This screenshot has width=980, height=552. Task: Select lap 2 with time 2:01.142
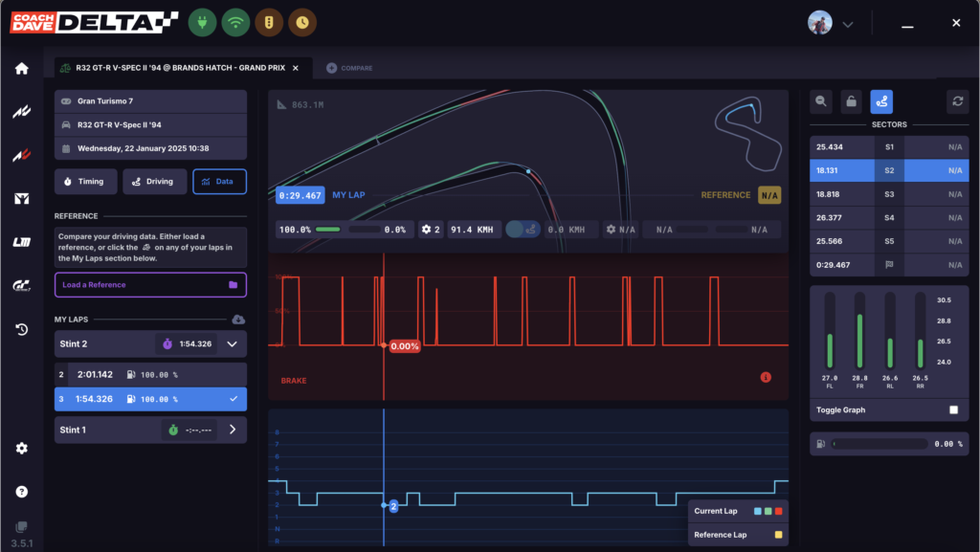click(150, 375)
